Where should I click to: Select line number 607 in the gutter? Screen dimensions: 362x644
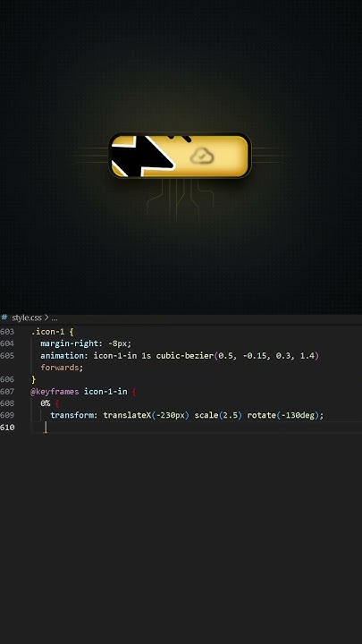click(x=7, y=392)
